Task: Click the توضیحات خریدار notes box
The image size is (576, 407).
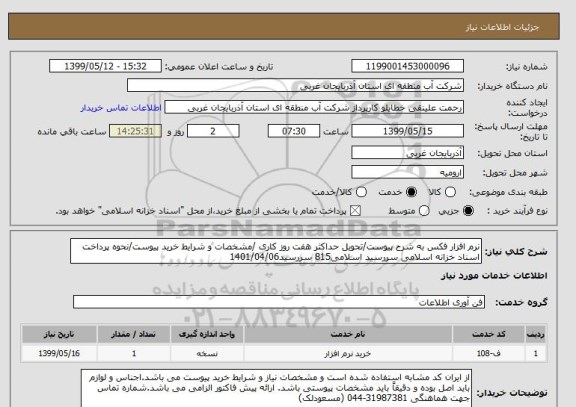Action: click(276, 388)
